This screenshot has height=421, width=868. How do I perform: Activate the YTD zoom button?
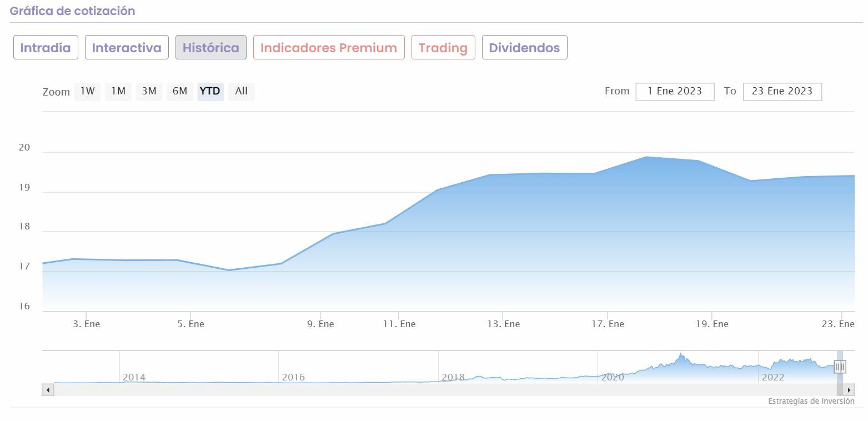click(210, 91)
